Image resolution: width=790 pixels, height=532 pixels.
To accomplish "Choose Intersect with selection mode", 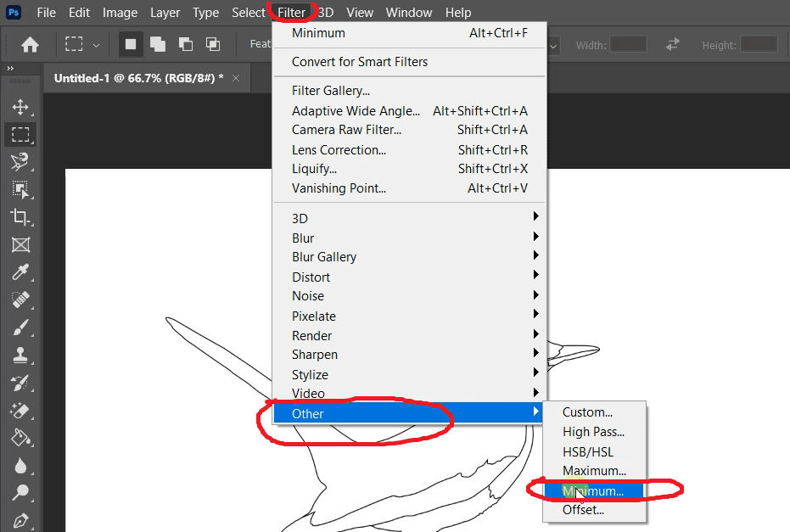I will coord(213,44).
